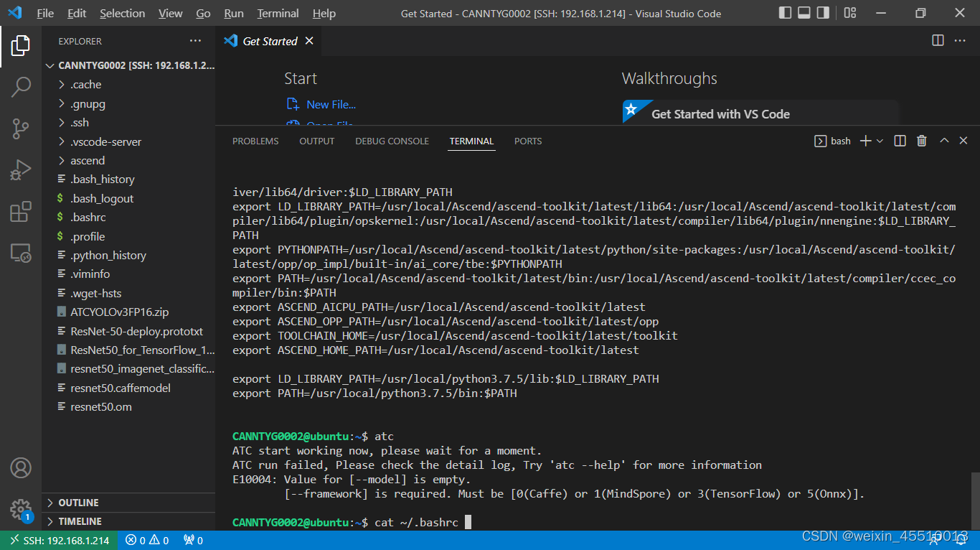Select the TERMINAL panel tab

click(471, 141)
